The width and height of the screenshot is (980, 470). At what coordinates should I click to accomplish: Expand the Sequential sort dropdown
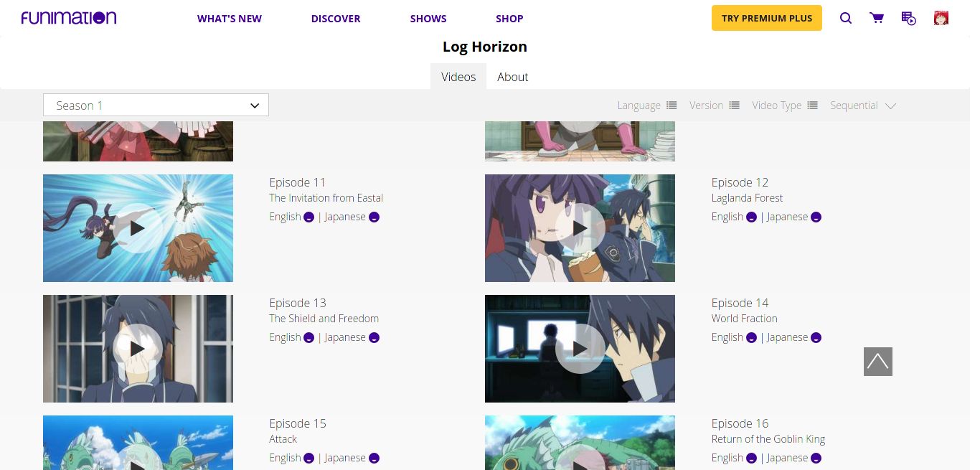click(x=863, y=105)
